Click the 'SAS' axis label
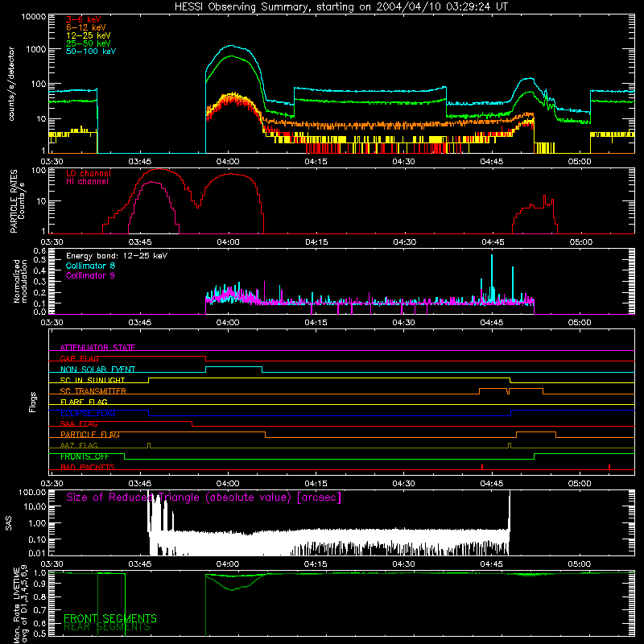The width and height of the screenshot is (644, 644). [9, 523]
